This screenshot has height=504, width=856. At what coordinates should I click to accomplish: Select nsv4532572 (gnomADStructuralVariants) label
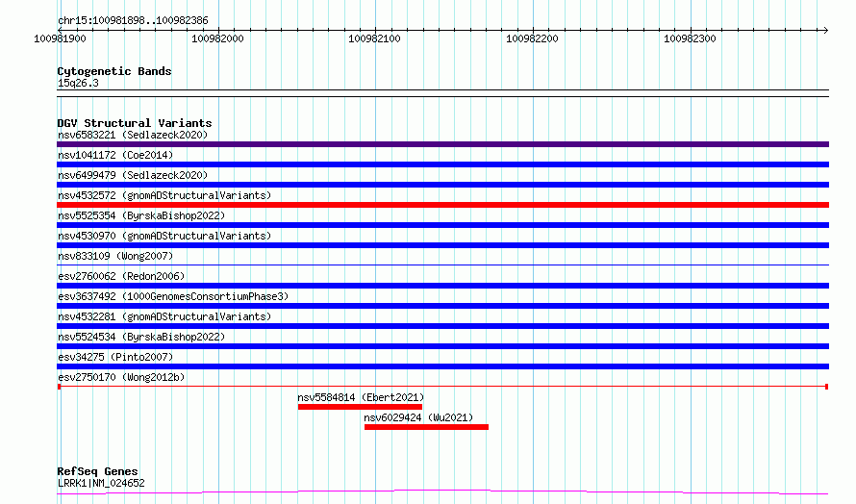tap(164, 195)
